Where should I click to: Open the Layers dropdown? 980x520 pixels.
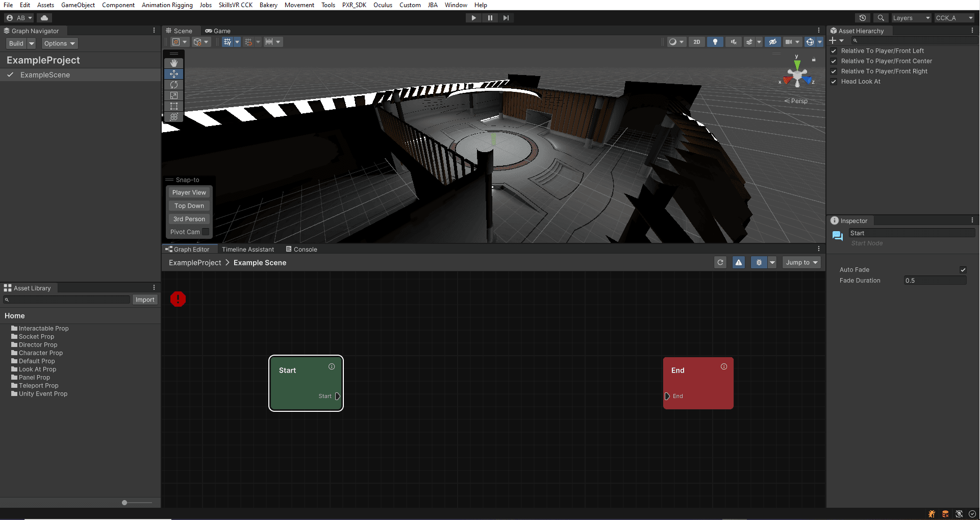(911, 18)
